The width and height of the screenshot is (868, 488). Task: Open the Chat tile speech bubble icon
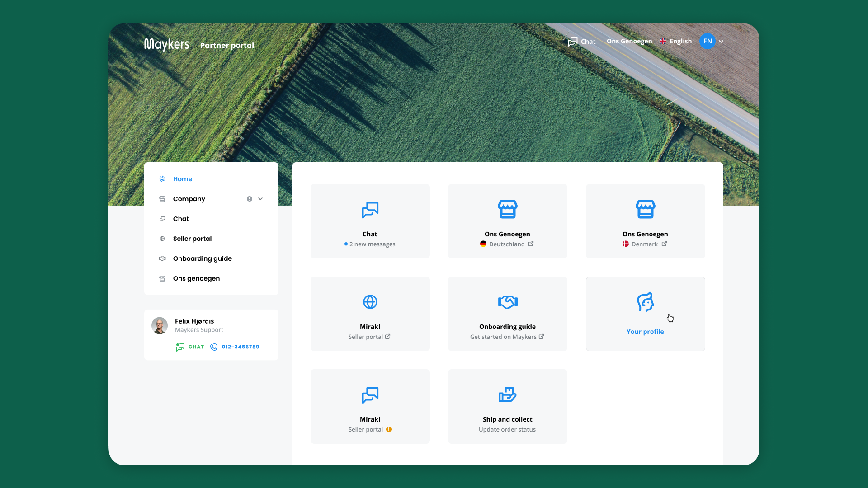370,210
